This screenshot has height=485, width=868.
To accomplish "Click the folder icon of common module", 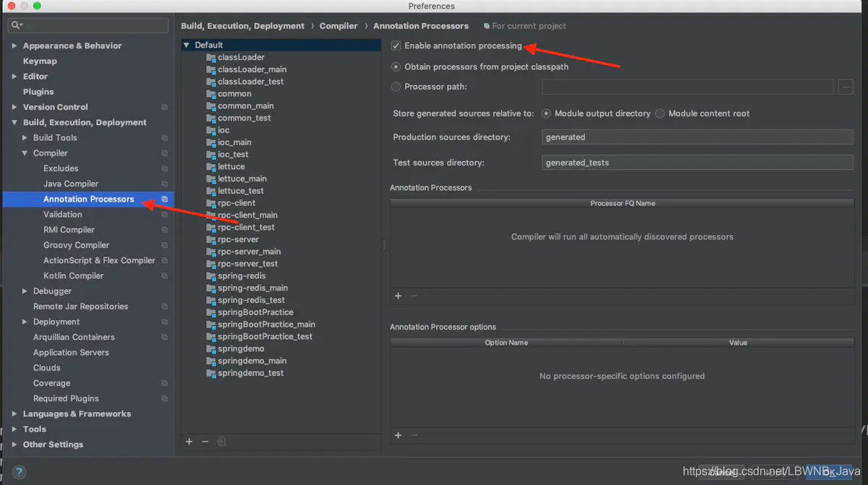I will (211, 93).
